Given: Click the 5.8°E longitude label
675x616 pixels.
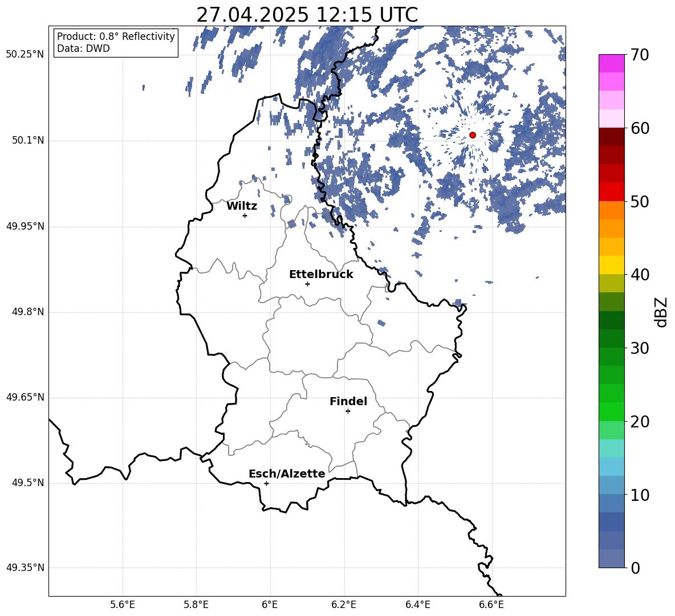Looking at the screenshot, I should (x=196, y=605).
